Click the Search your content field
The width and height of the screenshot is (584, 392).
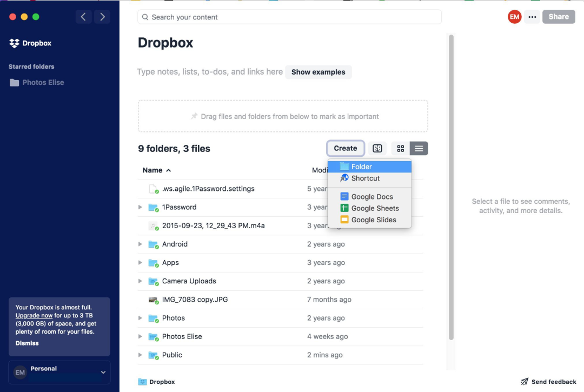point(289,17)
